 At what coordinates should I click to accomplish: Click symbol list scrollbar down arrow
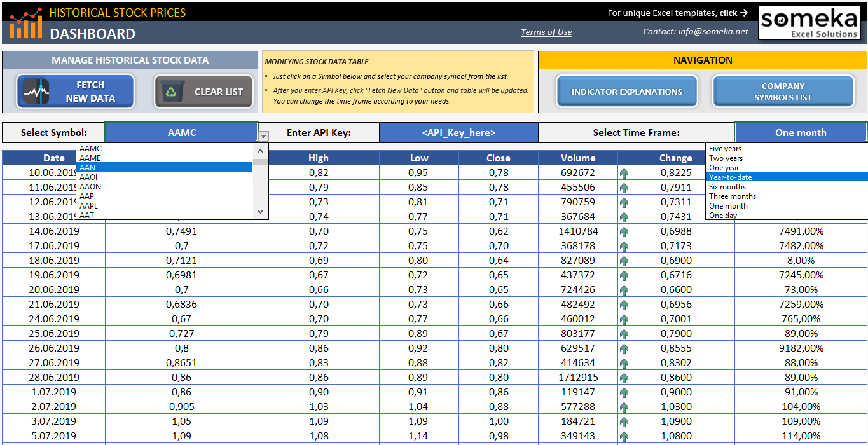tap(260, 211)
